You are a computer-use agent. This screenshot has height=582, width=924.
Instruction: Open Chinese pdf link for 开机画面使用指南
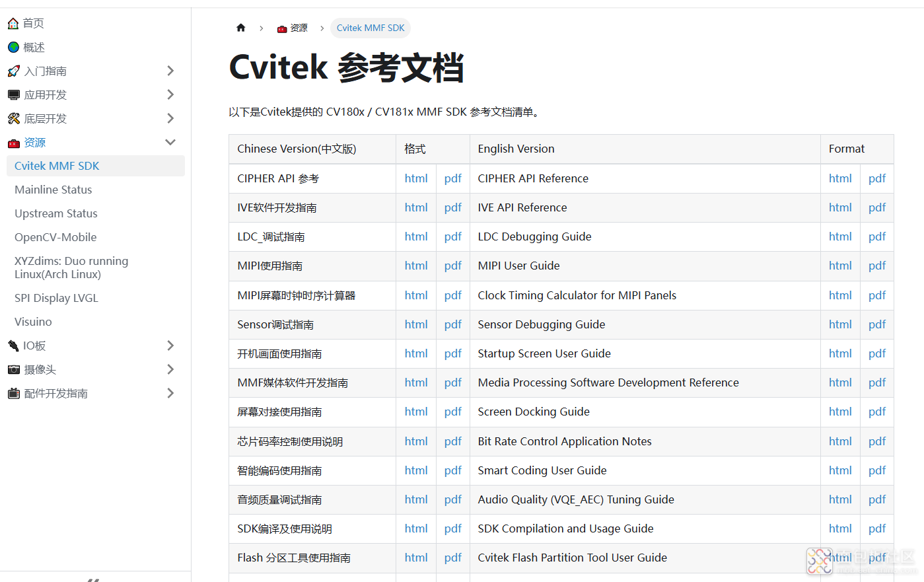click(453, 353)
